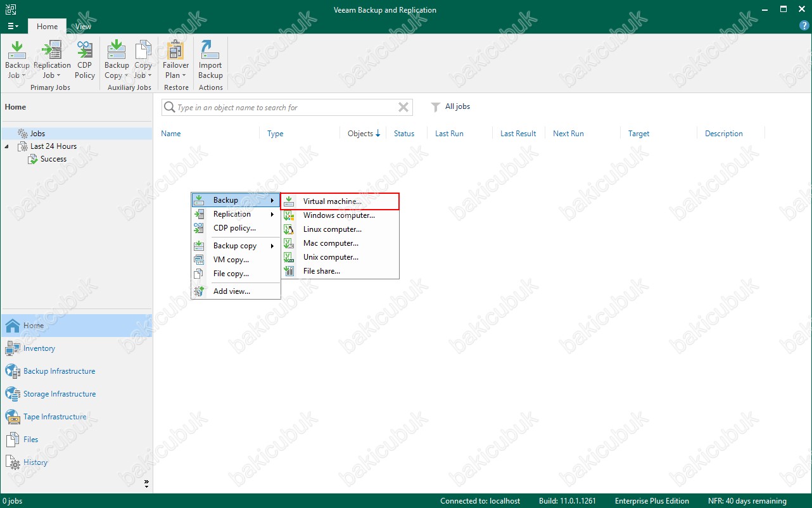Select Jobs in the tree
The image size is (812, 508).
37,134
